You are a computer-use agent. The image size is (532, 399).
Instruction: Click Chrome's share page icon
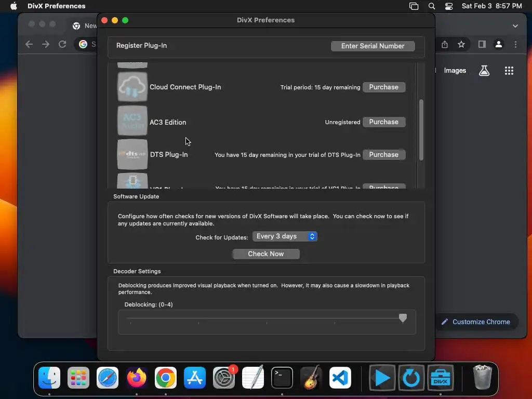(445, 44)
